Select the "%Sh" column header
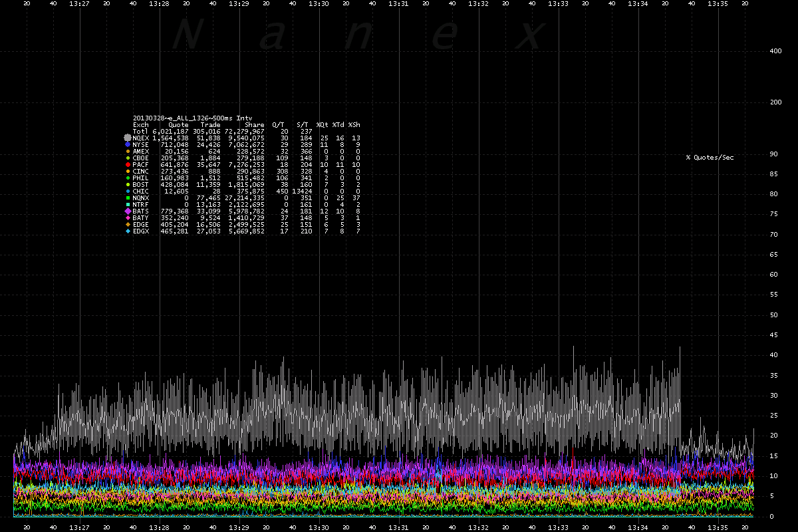This screenshot has width=798, height=532. pyautogui.click(x=354, y=124)
